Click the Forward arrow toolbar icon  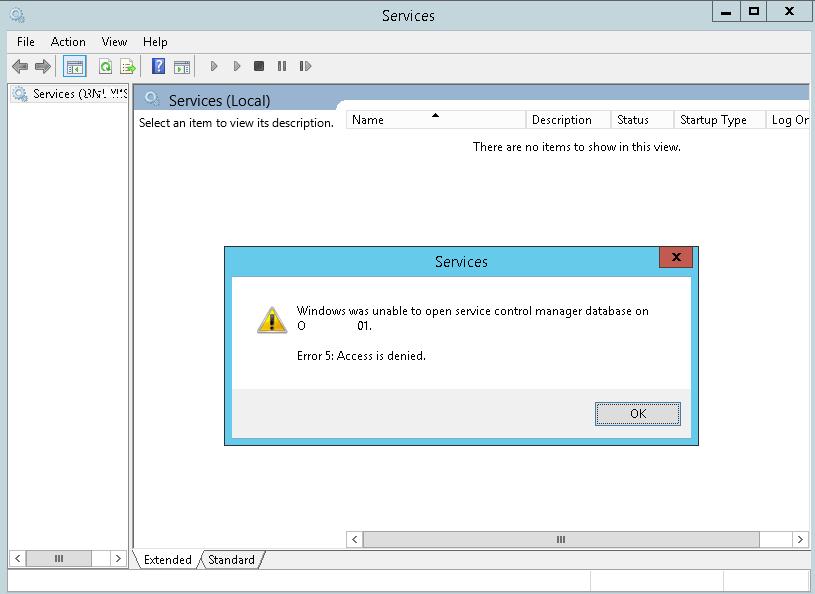(43, 67)
